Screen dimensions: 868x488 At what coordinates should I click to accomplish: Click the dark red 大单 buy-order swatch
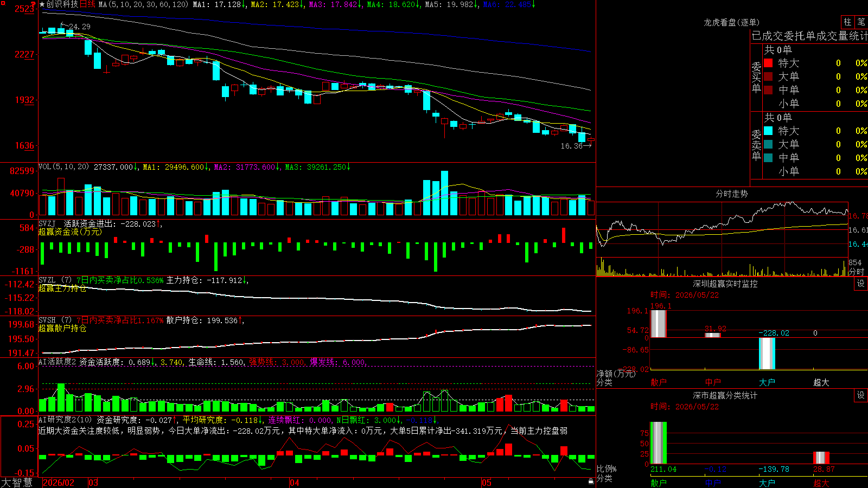pyautogui.click(x=768, y=76)
